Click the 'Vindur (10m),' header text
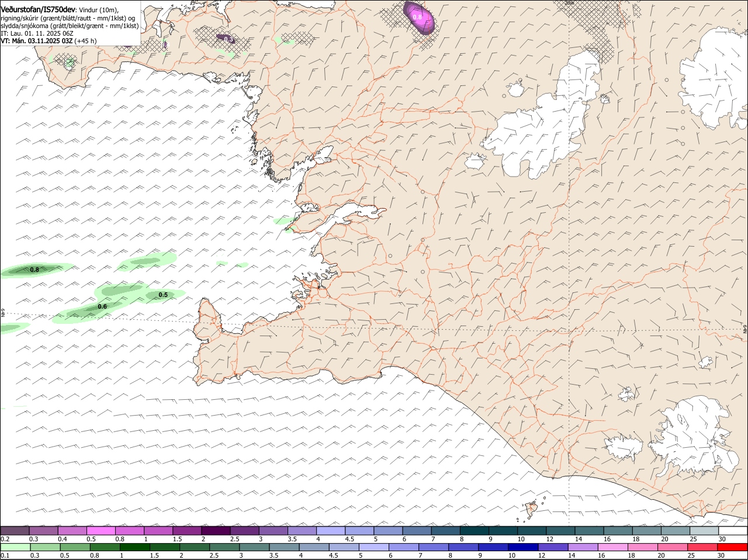 (x=98, y=9)
